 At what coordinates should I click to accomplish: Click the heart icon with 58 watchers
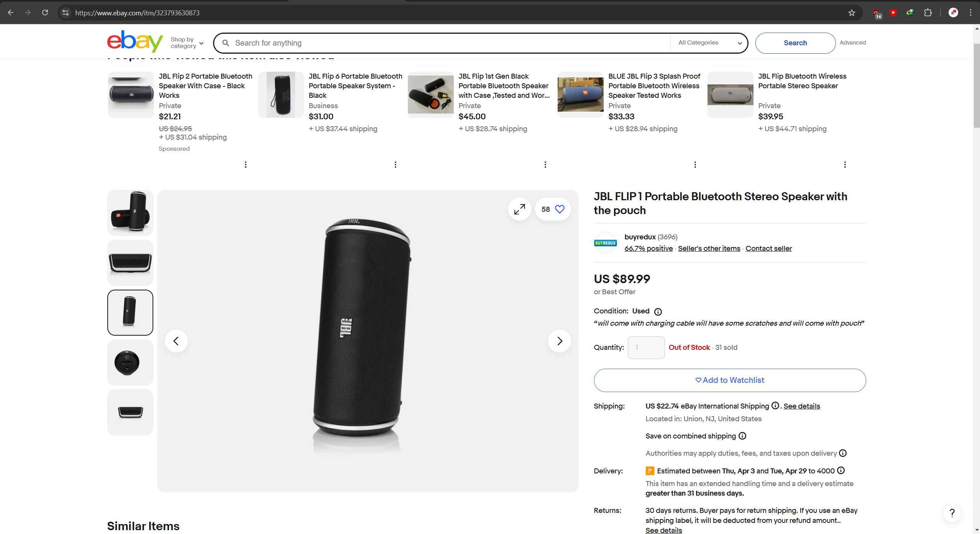pyautogui.click(x=553, y=209)
